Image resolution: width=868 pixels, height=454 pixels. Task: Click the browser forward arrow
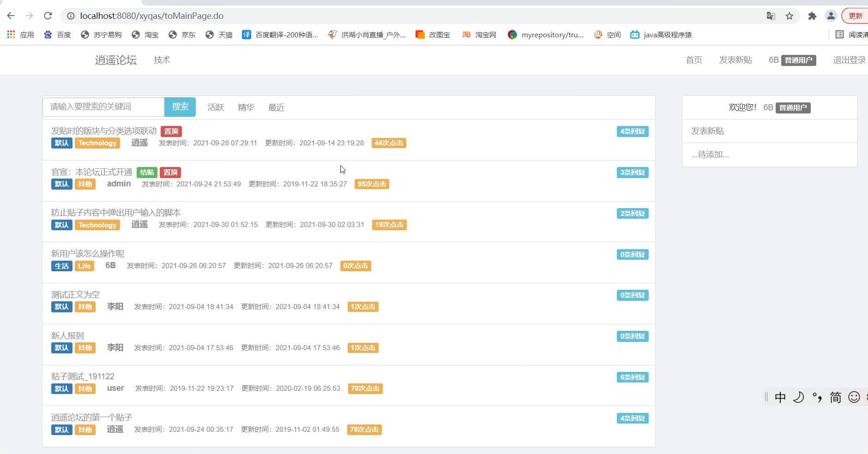pos(30,16)
